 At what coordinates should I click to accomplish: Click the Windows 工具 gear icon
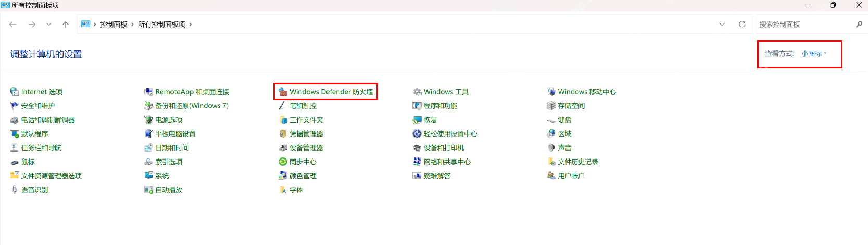click(417, 92)
